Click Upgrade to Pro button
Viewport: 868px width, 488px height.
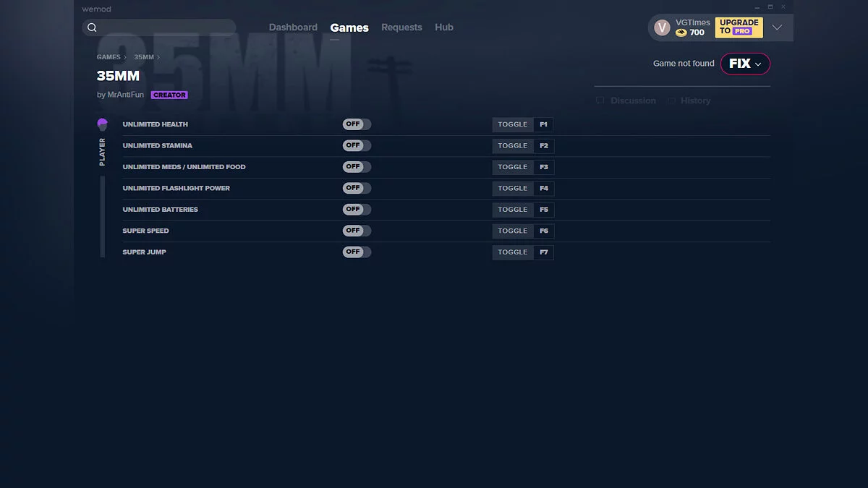pyautogui.click(x=739, y=27)
